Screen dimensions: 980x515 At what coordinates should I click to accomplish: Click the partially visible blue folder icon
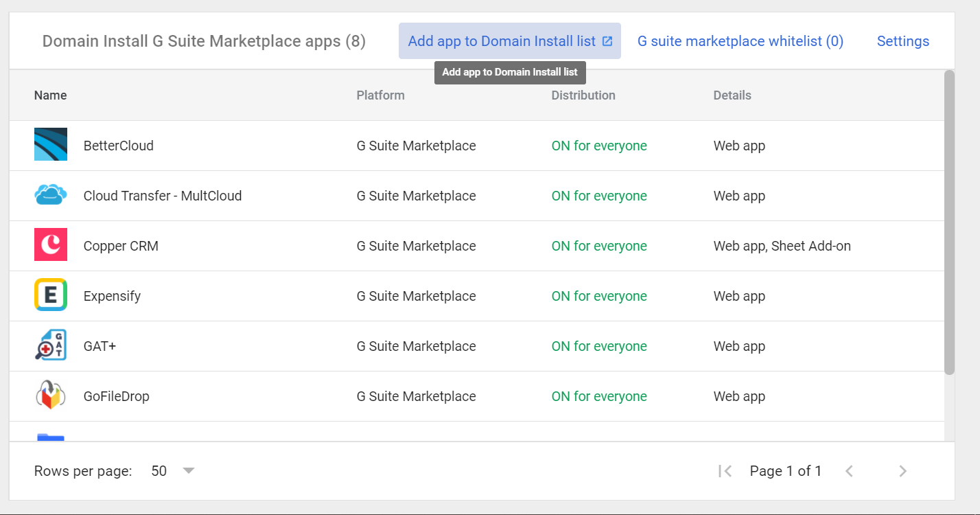51,437
